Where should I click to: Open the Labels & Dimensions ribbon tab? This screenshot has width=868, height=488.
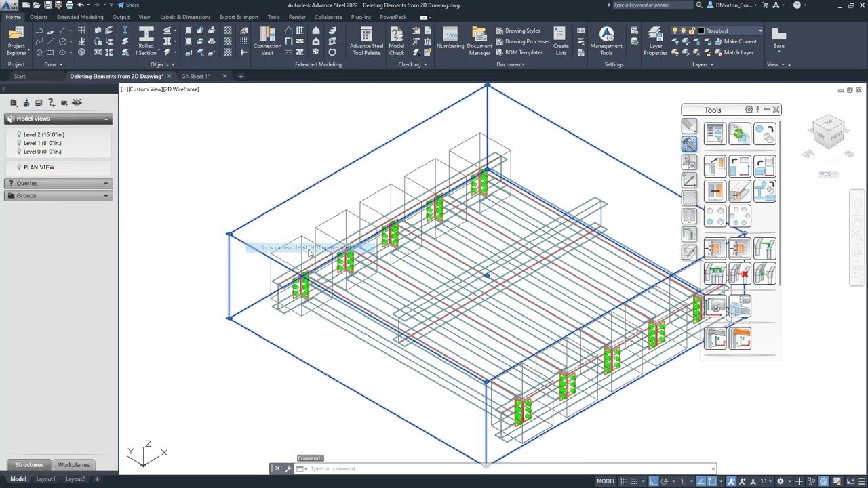click(185, 17)
